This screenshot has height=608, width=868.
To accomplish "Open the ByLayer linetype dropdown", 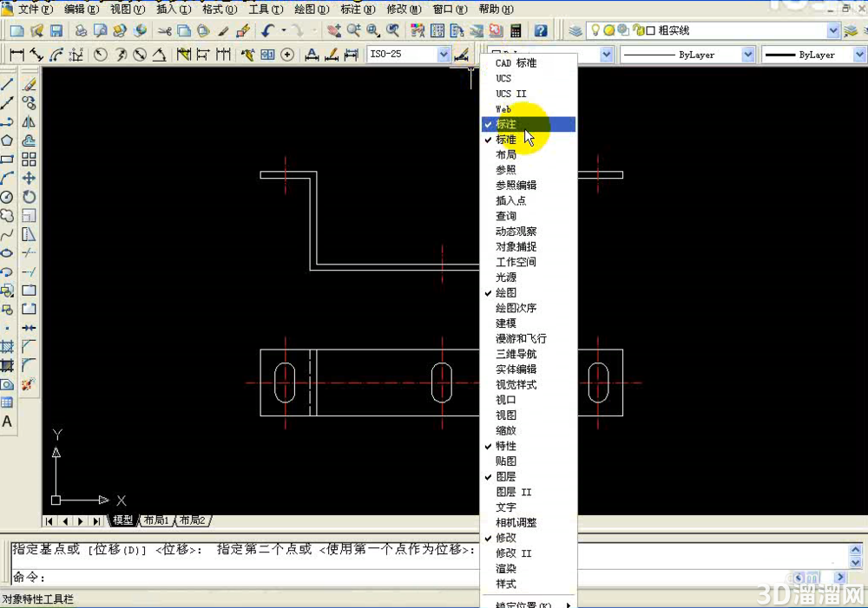I will [748, 55].
